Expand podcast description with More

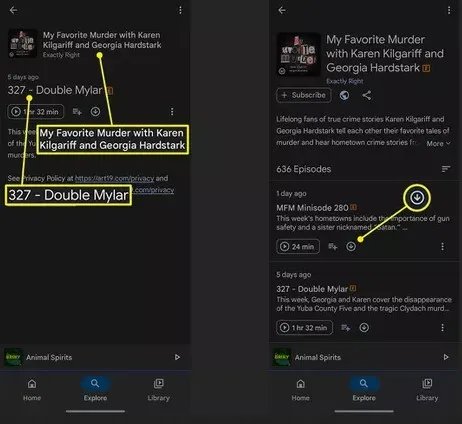tap(438, 143)
